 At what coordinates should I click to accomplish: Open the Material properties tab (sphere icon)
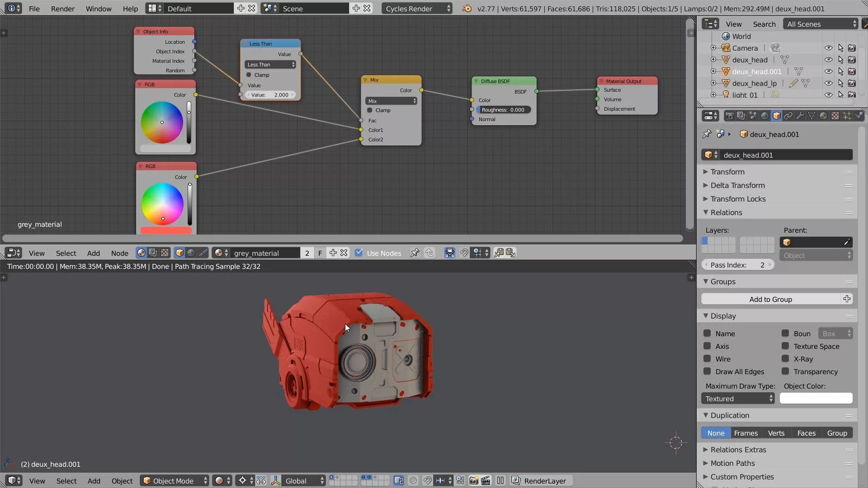click(x=823, y=116)
